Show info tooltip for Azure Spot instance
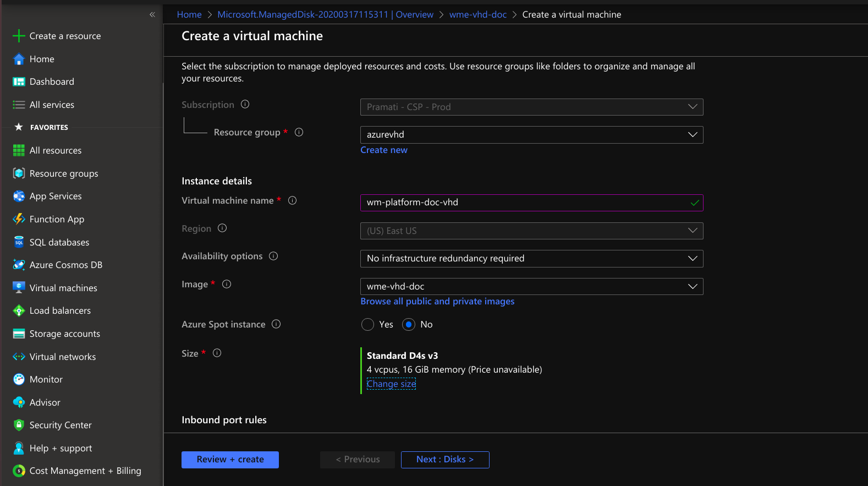This screenshot has width=868, height=486. point(276,324)
